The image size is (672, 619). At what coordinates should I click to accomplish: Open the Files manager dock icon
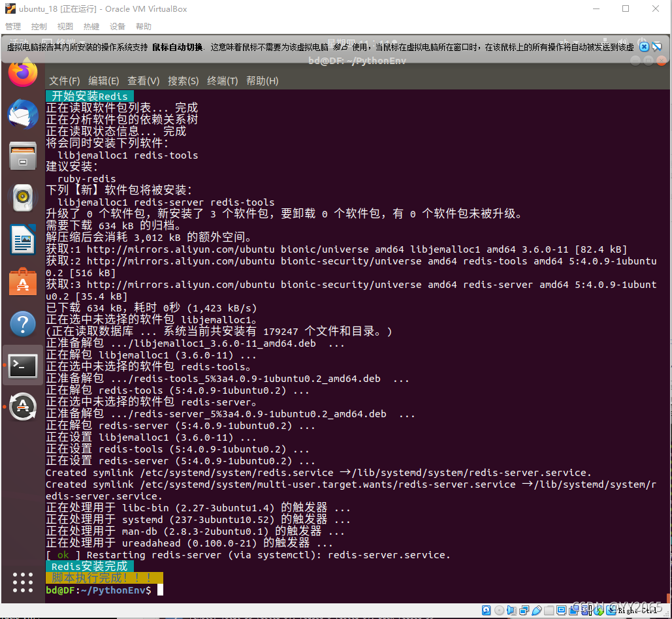[x=23, y=155]
